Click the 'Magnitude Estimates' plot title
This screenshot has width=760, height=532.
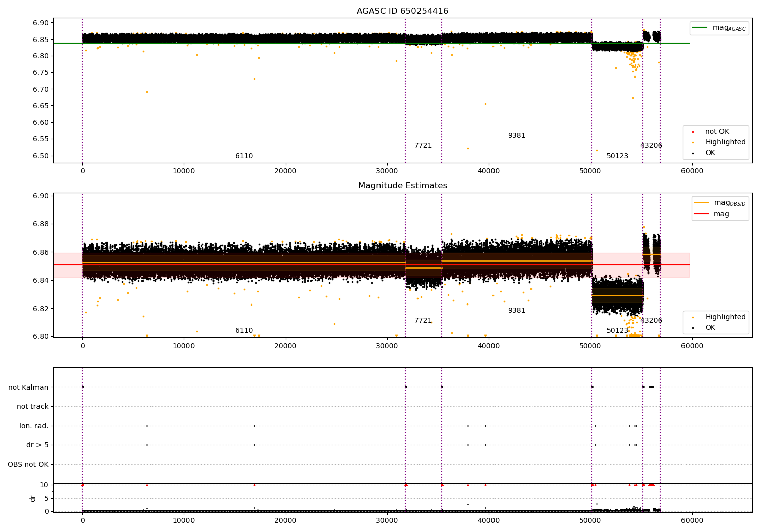click(402, 186)
